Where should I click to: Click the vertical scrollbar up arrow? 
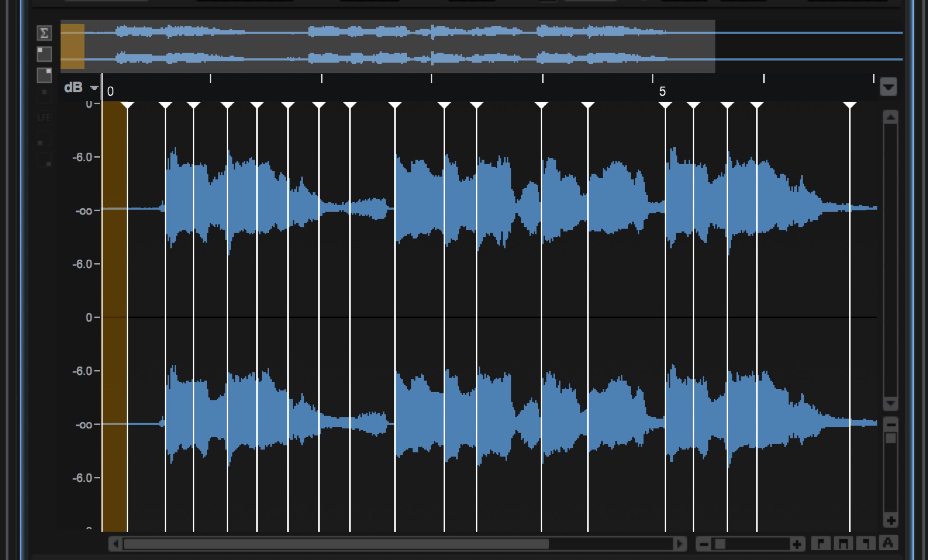coord(890,117)
